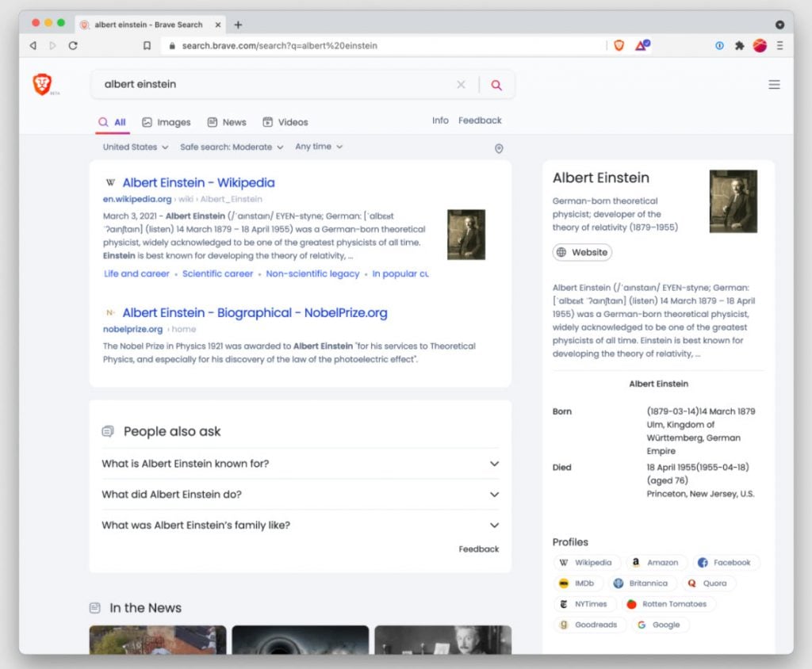Open the Quora profile chip
Image resolution: width=812 pixels, height=669 pixels.
point(708,583)
